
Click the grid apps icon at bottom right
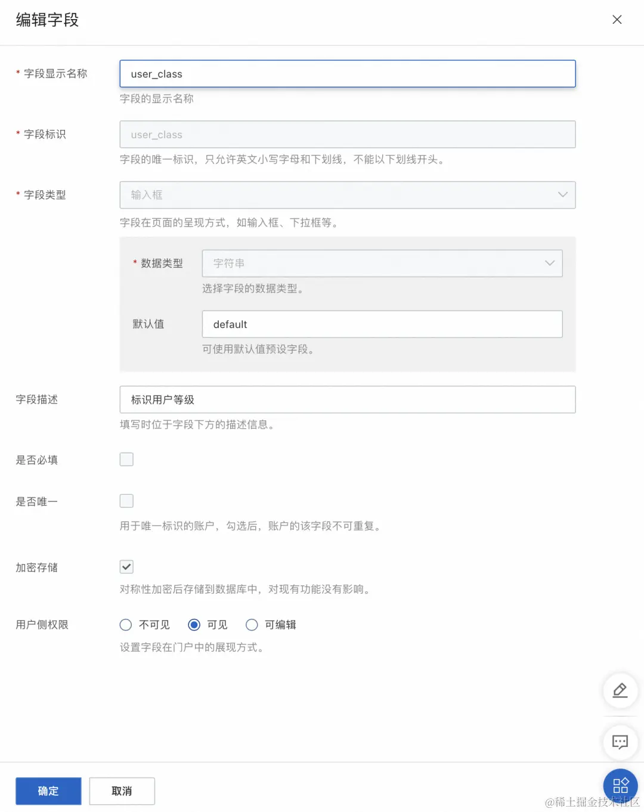620,785
